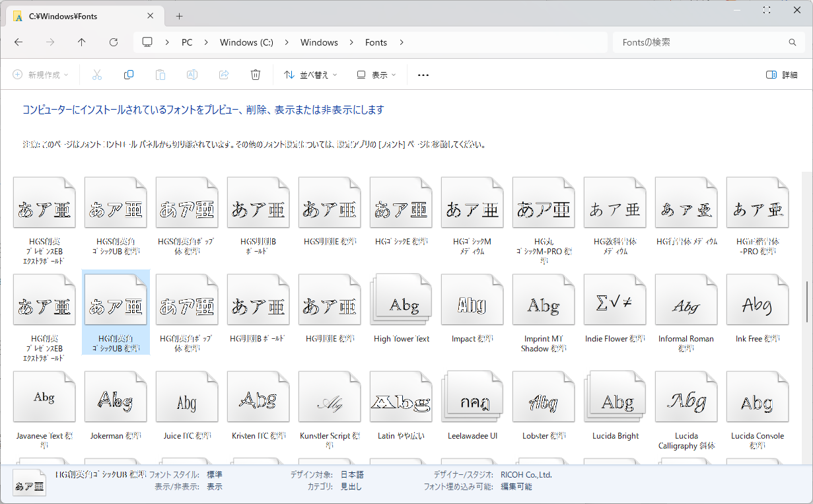Add a new tab with plus button
Screen dimensions: 813x504
click(x=180, y=17)
